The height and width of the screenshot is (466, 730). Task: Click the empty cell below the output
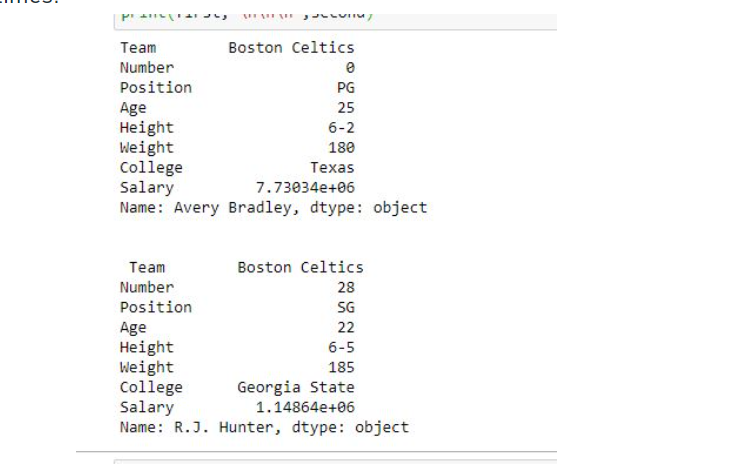pyautogui.click(x=335, y=462)
